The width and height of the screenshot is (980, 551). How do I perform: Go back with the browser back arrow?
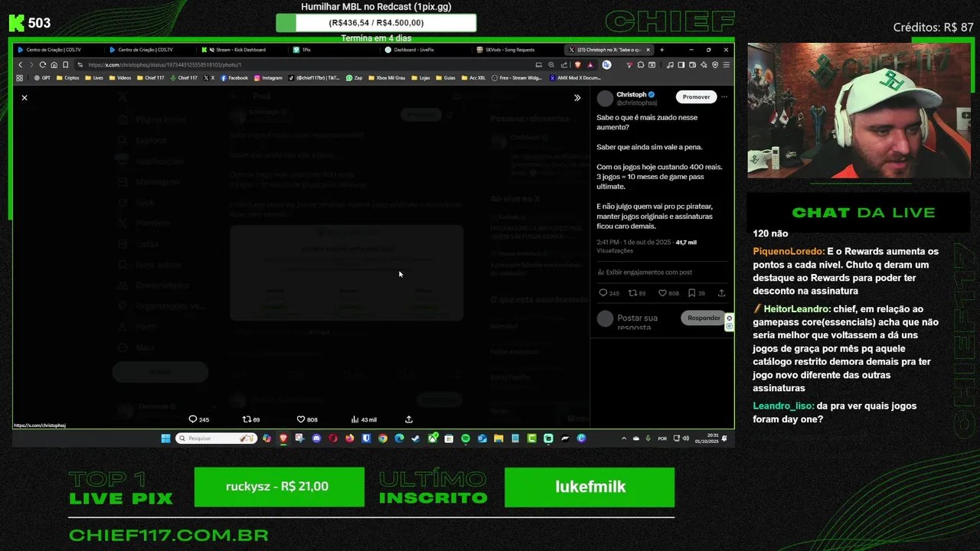pyautogui.click(x=20, y=65)
